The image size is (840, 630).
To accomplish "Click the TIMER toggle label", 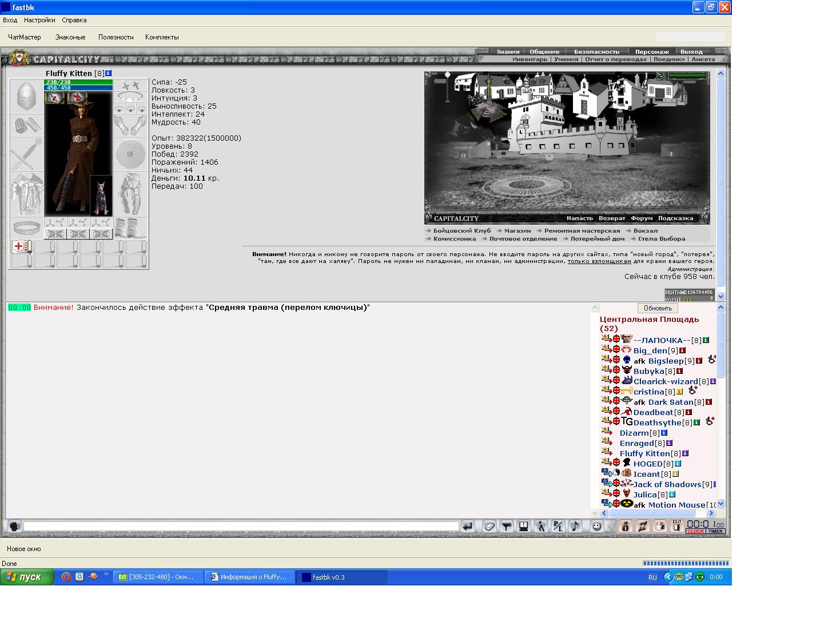I will click(716, 532).
